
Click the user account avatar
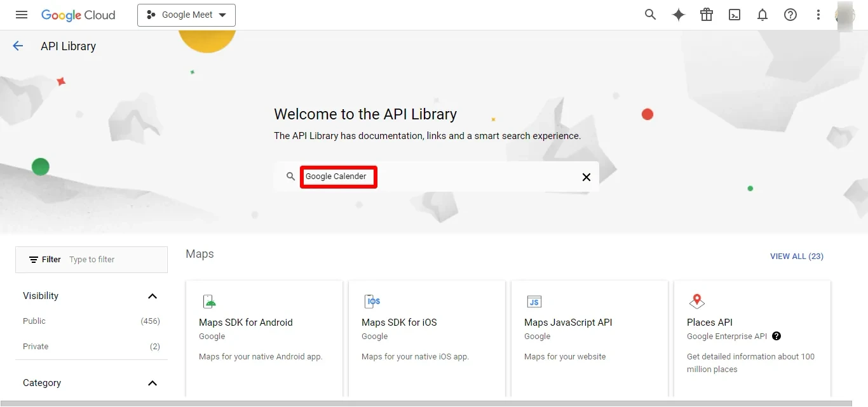click(845, 15)
